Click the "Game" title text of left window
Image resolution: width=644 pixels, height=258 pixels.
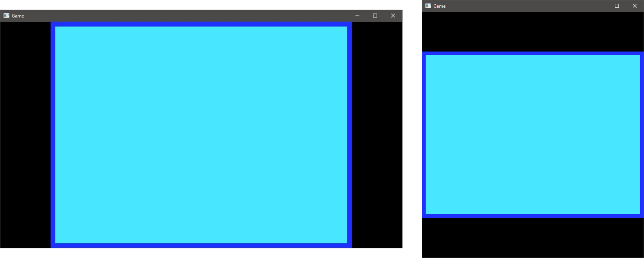18,16
